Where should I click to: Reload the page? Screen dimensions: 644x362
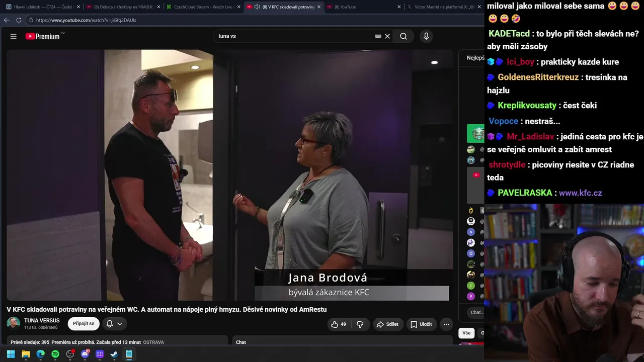tap(19, 20)
